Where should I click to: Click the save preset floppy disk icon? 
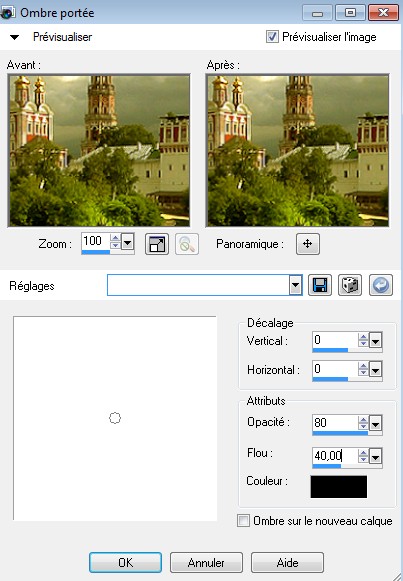point(320,285)
